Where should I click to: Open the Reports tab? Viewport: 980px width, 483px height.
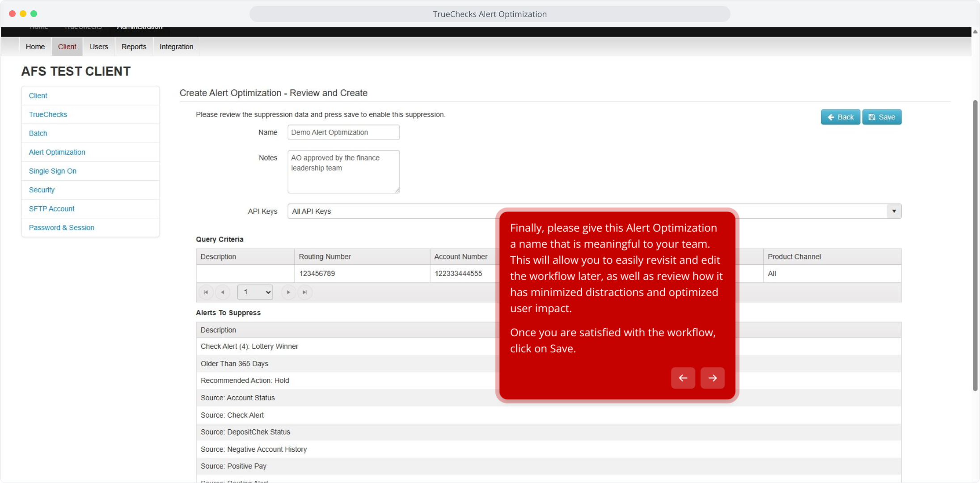coord(134,47)
